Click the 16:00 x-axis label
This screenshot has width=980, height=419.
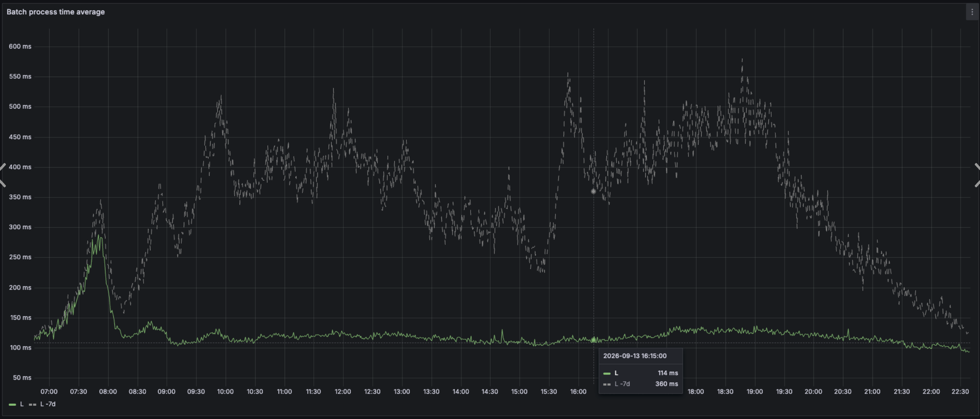578,392
